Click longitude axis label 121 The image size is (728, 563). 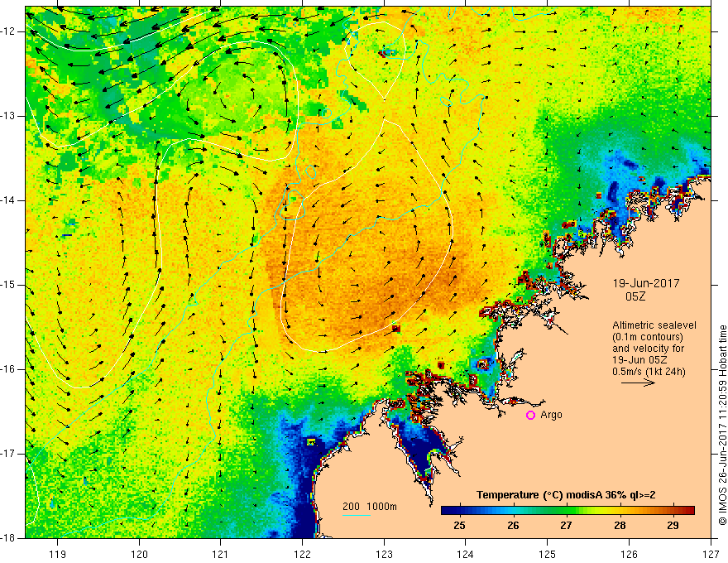tap(221, 554)
